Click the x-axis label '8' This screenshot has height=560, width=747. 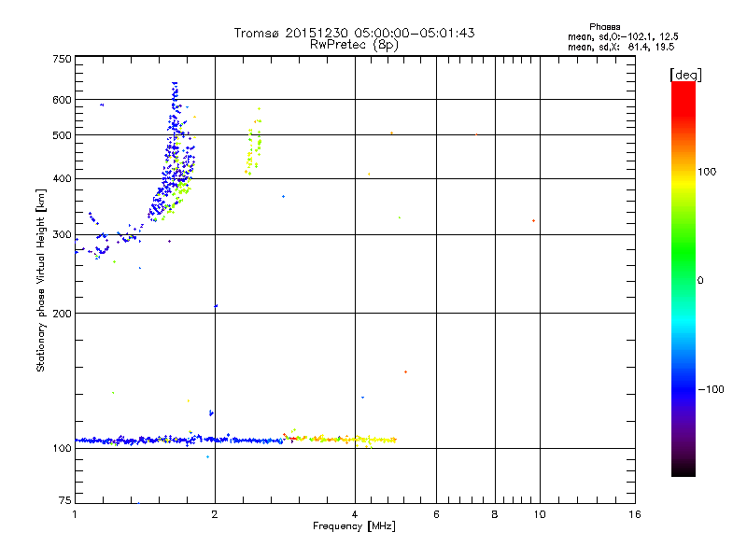495,514
